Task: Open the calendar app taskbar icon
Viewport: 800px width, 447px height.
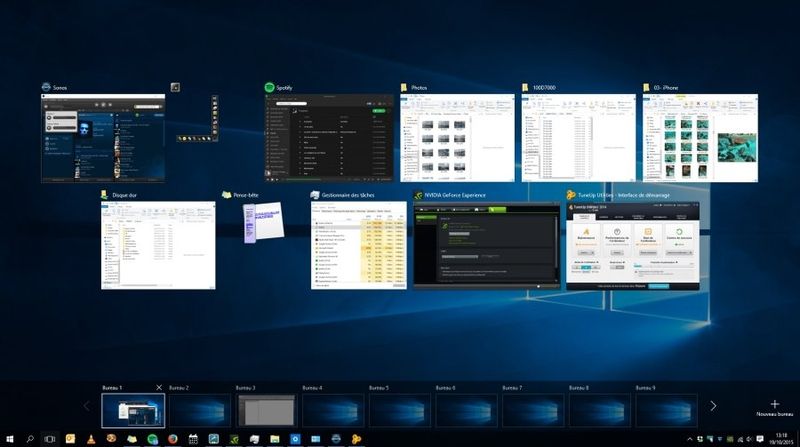Action: tap(193, 438)
